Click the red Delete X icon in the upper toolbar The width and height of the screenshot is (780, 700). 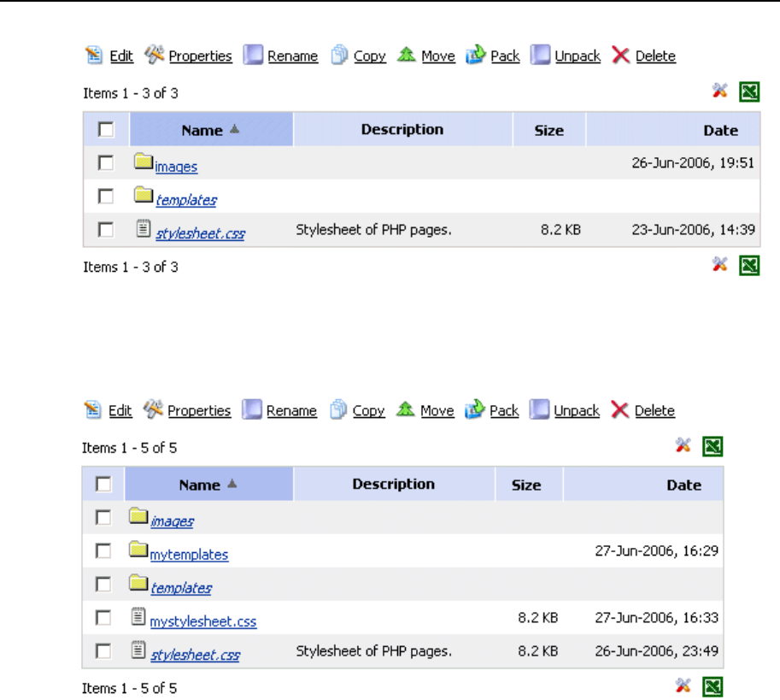pos(621,56)
